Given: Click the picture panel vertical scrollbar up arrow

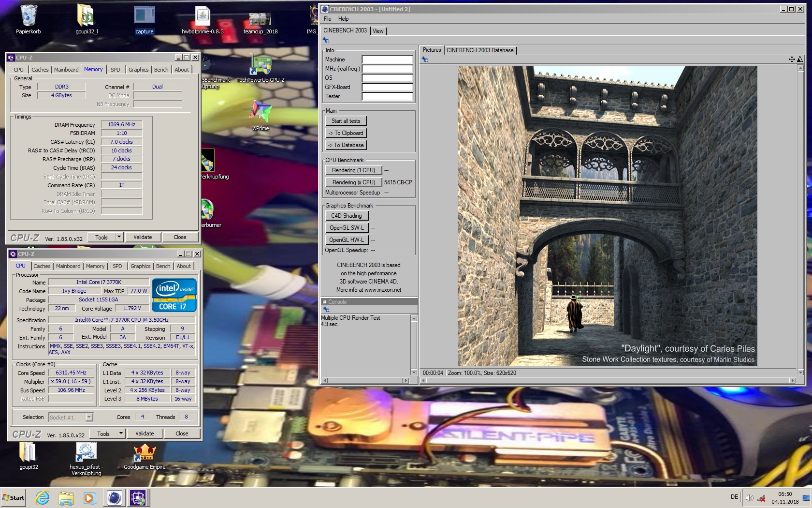Looking at the screenshot, I should (x=800, y=68).
